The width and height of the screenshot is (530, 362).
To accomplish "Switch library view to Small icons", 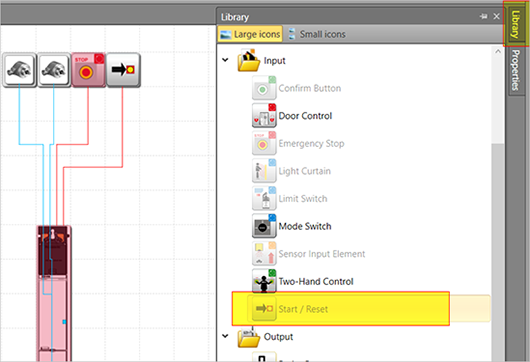I will [x=316, y=34].
